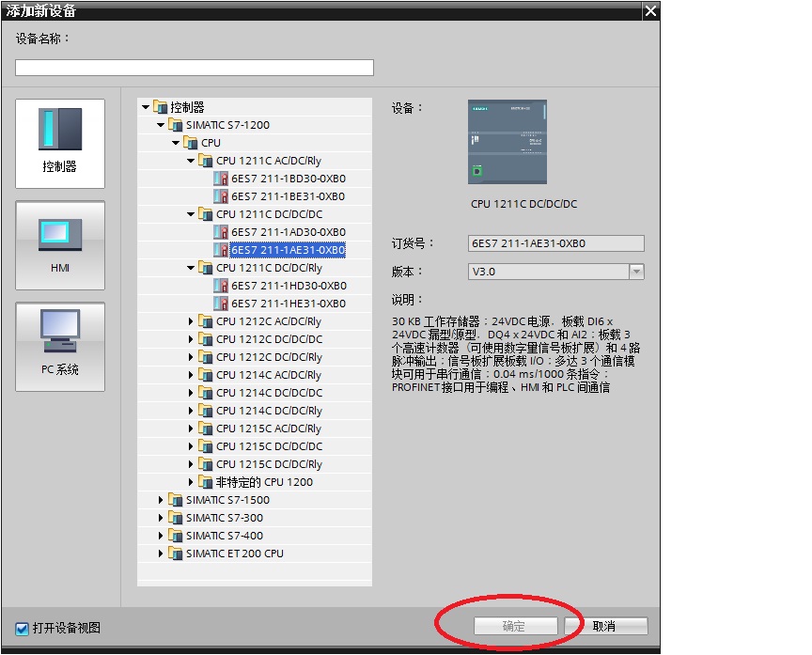Select the PC 系统 category button
Image resolution: width=812 pixels, height=655 pixels.
click(x=60, y=347)
